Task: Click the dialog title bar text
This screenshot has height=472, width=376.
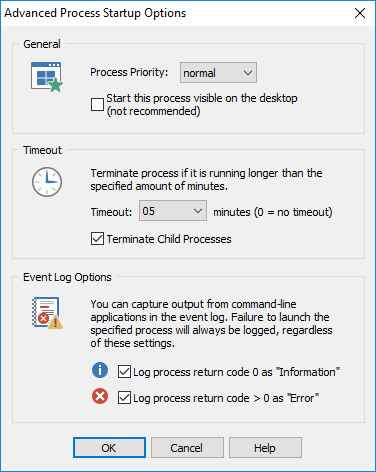Action: pos(95,13)
